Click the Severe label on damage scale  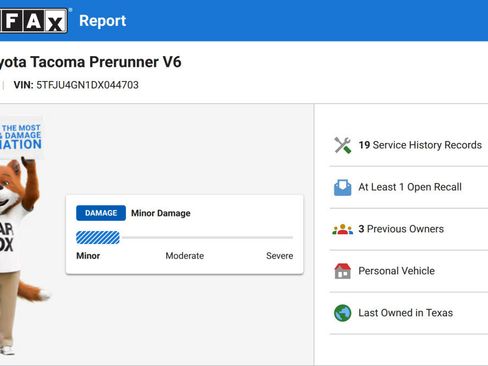(x=280, y=256)
